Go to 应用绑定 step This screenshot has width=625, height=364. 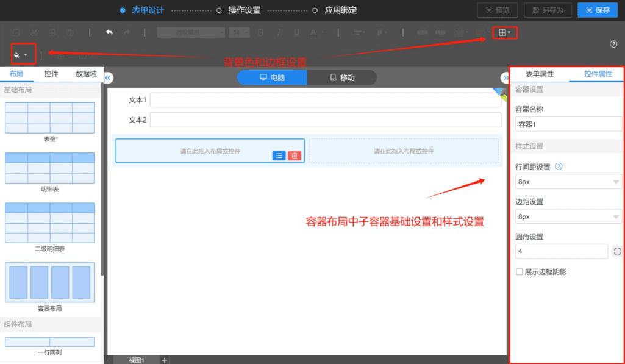pyautogui.click(x=341, y=10)
